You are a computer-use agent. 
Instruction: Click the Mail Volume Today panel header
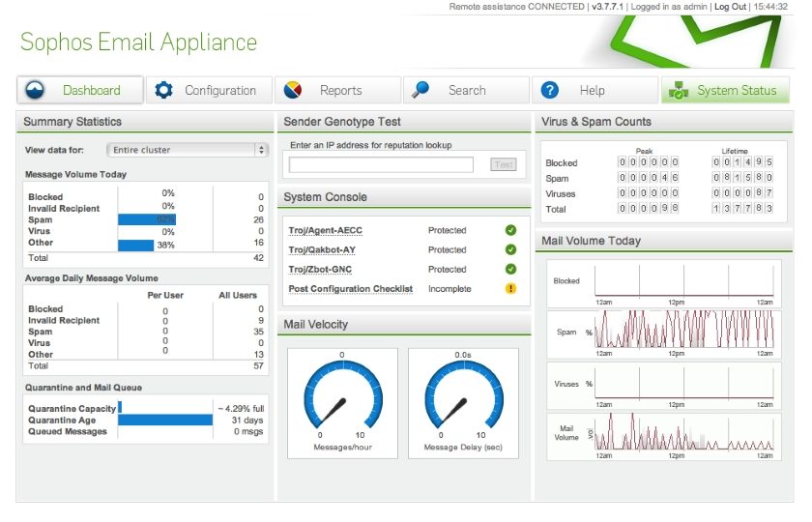click(664, 241)
